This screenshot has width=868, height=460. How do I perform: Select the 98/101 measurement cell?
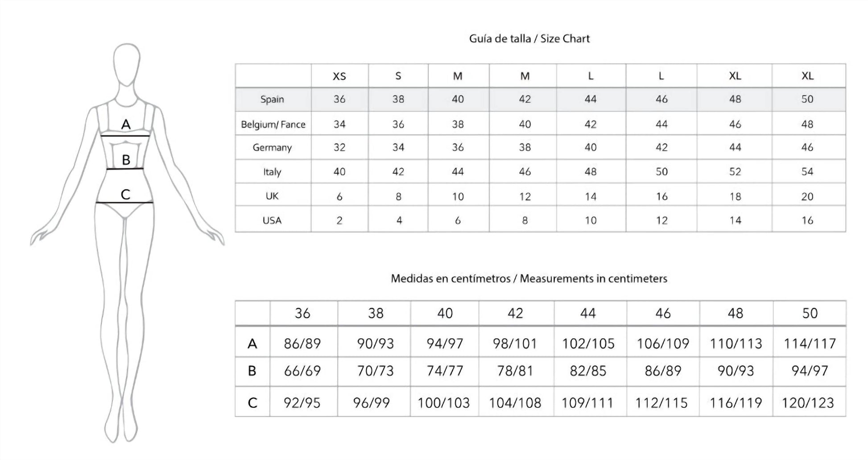(515, 344)
